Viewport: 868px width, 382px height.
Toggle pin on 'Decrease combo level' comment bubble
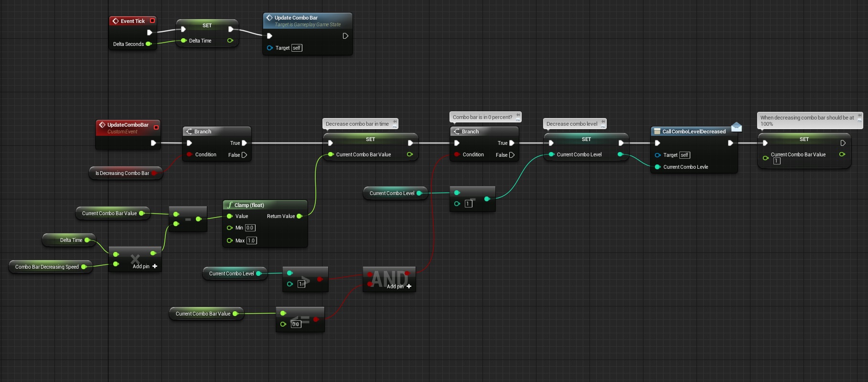603,121
